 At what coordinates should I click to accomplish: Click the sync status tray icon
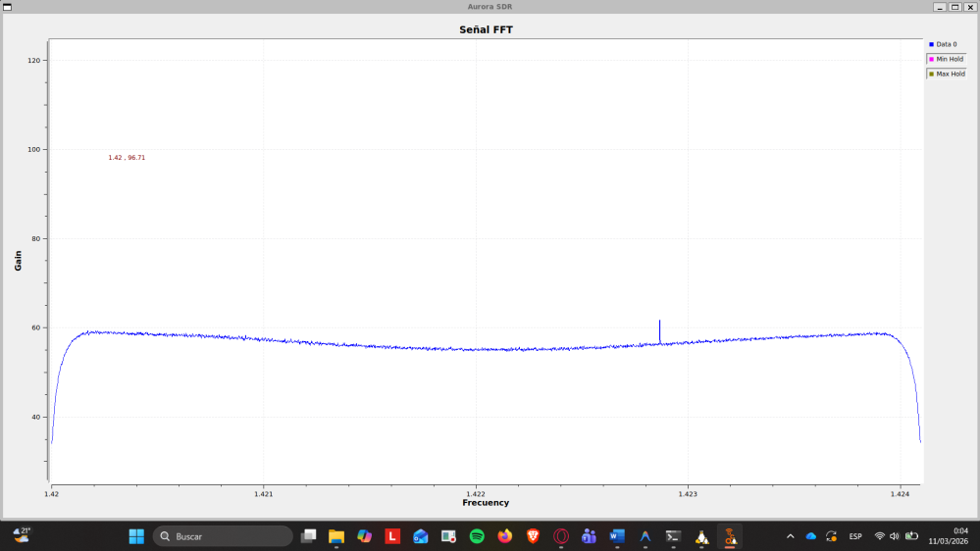[831, 536]
